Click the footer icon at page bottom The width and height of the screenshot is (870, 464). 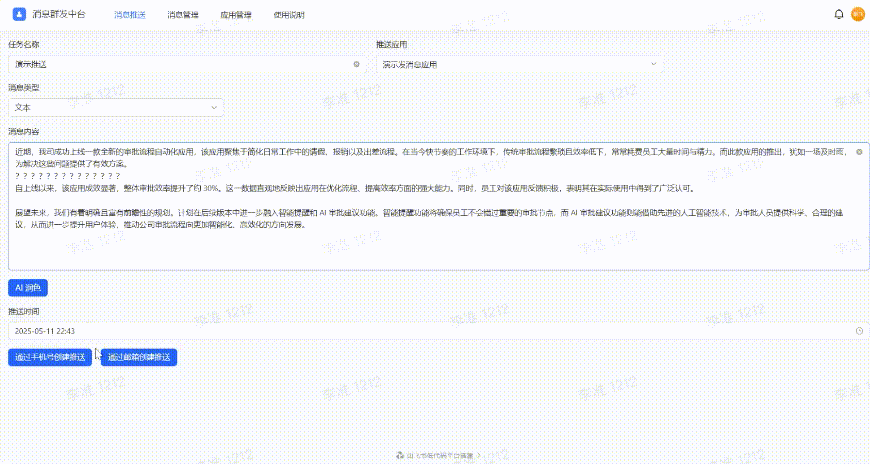[400, 455]
